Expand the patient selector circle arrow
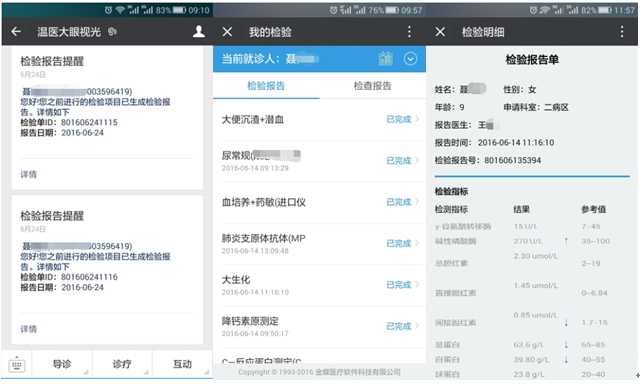This screenshot has width=640, height=384. pyautogui.click(x=411, y=59)
